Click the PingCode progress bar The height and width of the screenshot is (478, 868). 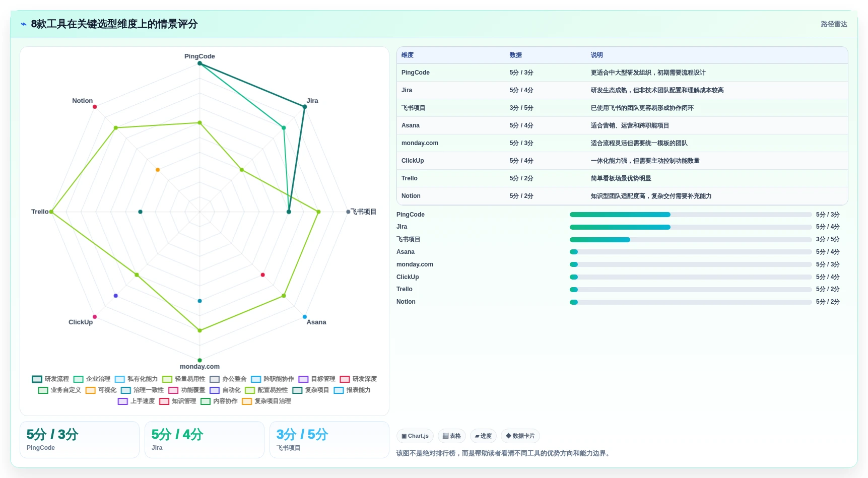[691, 215]
